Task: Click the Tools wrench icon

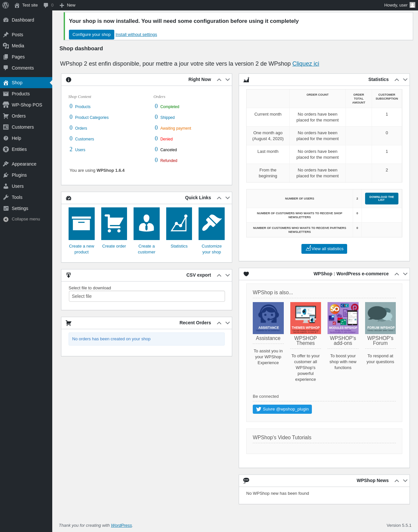Action: (6, 197)
